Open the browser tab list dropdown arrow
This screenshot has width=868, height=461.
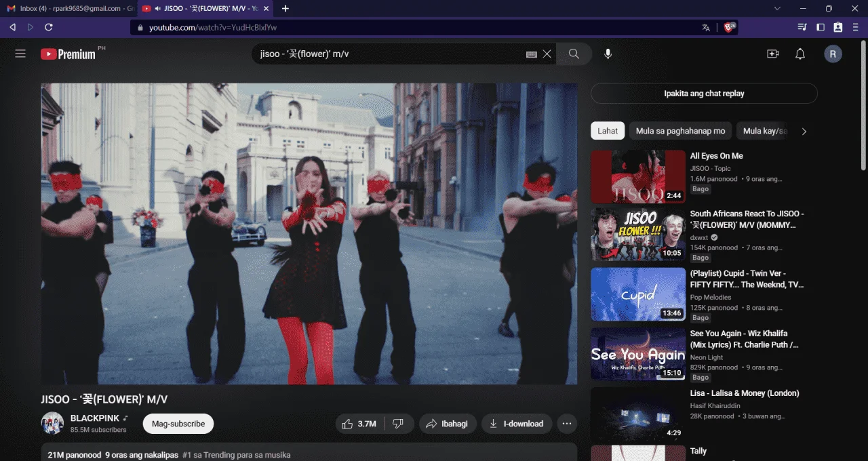(x=777, y=8)
